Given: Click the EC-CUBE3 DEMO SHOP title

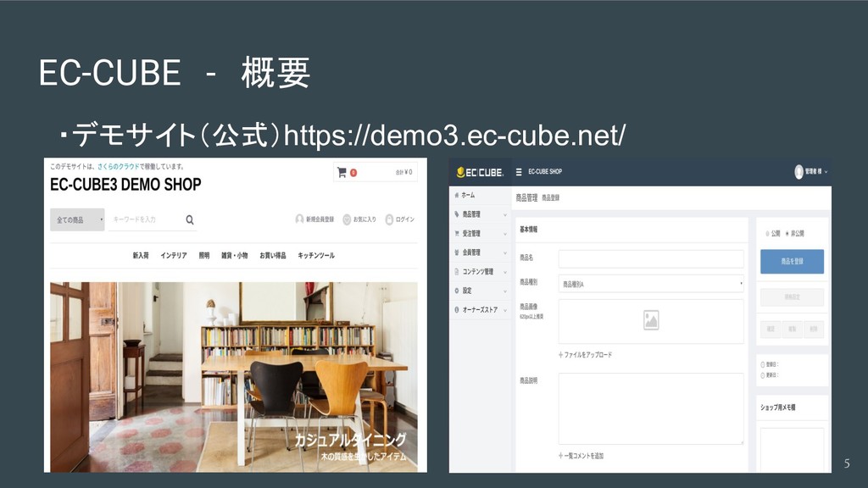Looking at the screenshot, I should coord(125,184).
